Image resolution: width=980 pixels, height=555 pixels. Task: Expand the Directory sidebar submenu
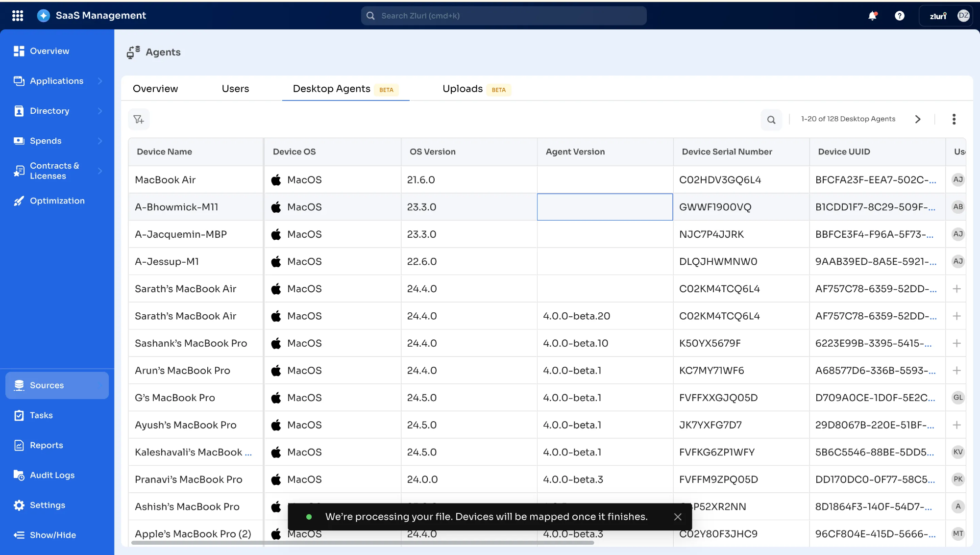click(x=100, y=111)
